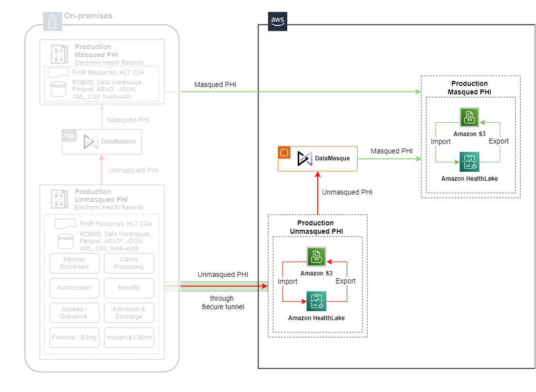Select the Amazon S3 icon under Production Unmasqued PHI

(316, 256)
